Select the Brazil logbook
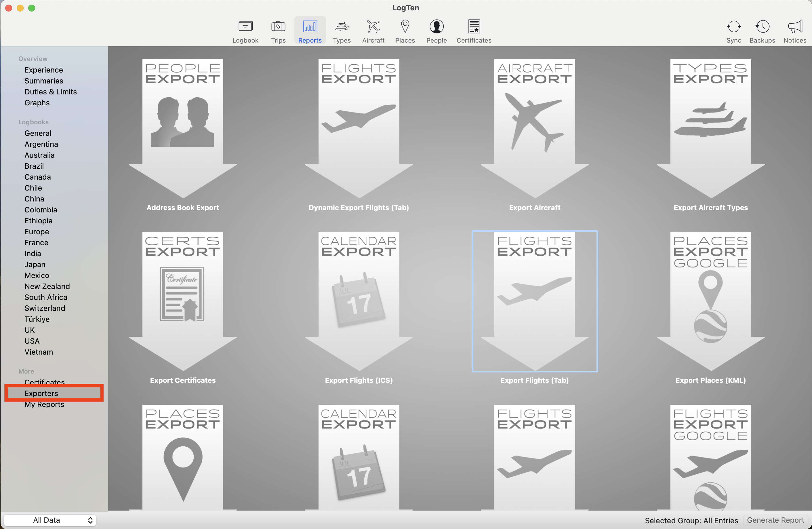This screenshot has width=812, height=529. (x=34, y=166)
